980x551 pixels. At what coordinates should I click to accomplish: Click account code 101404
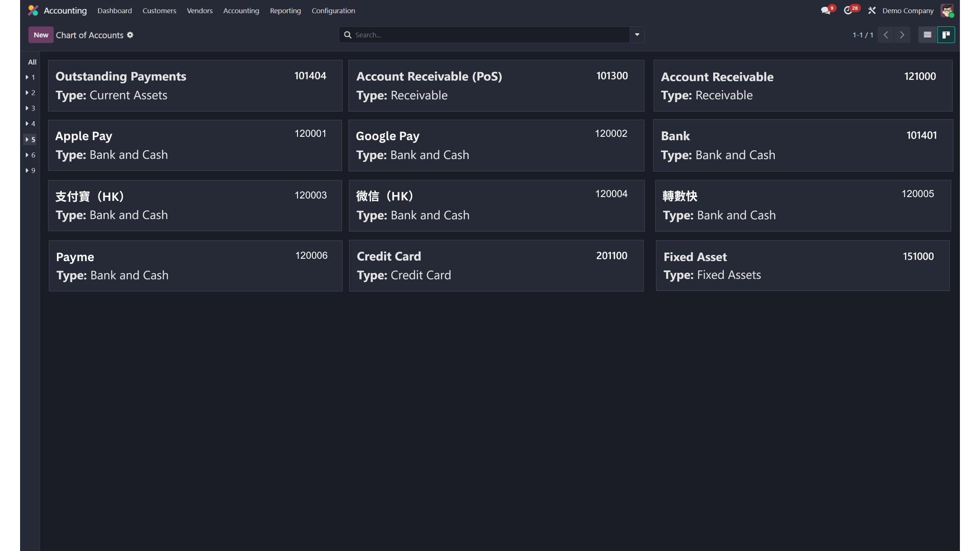310,76
